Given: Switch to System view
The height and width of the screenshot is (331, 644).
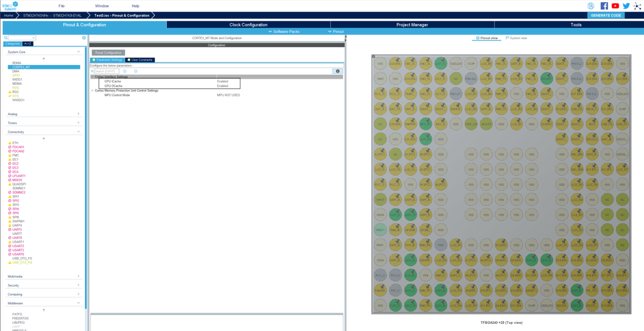Looking at the screenshot, I should coord(516,38).
